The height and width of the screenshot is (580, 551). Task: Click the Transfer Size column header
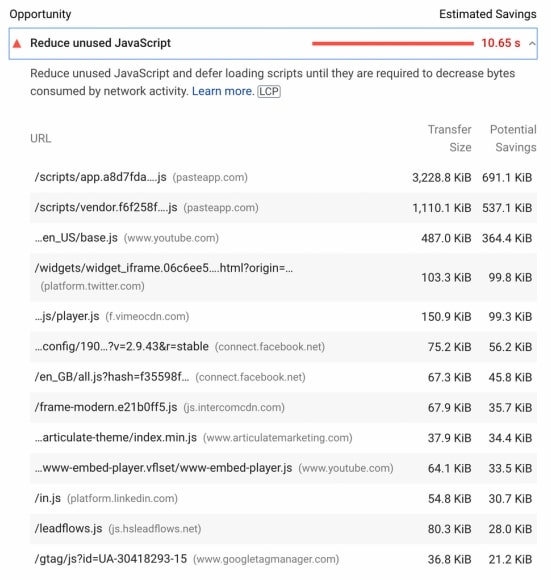click(x=449, y=138)
